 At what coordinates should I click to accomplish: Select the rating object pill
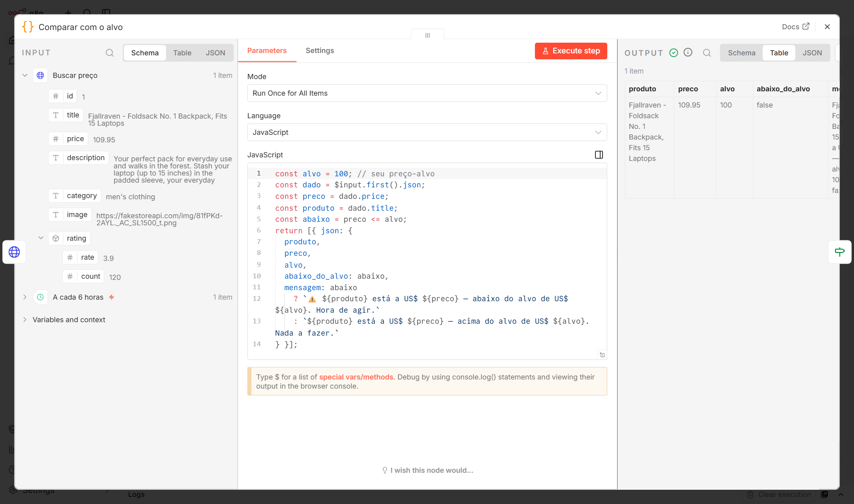(x=70, y=238)
